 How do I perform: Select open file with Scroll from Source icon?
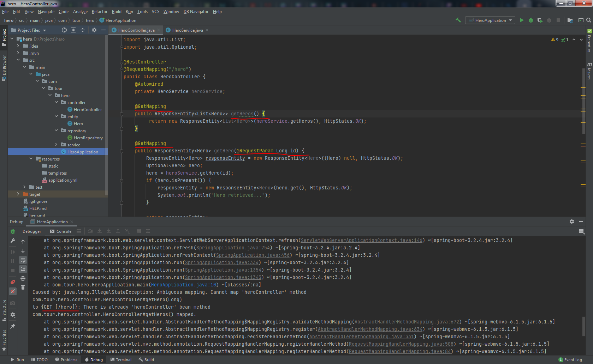point(64,30)
